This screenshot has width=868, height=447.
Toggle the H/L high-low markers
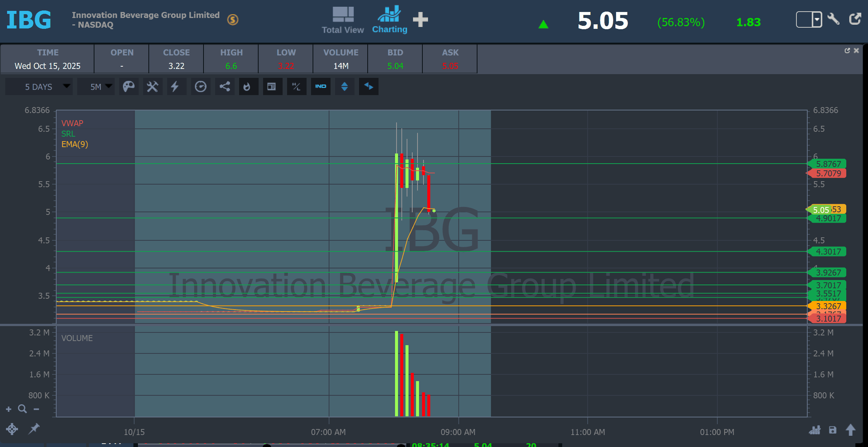[x=296, y=87]
